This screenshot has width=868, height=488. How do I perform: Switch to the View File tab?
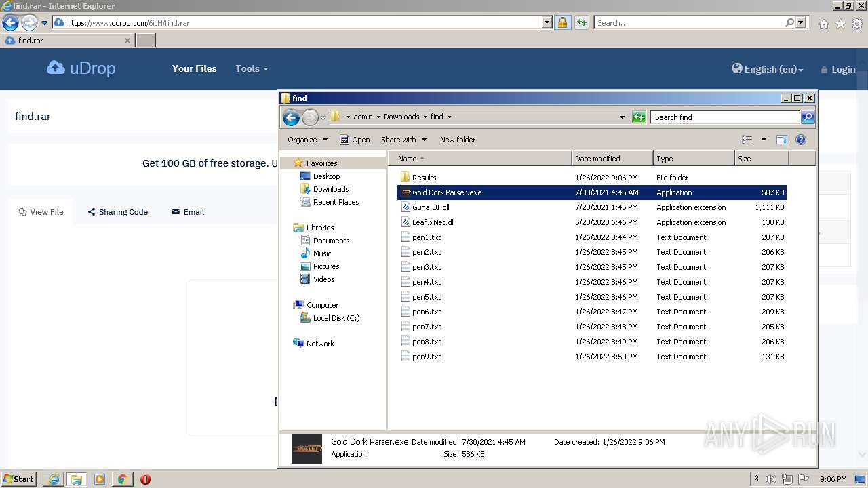click(x=41, y=212)
